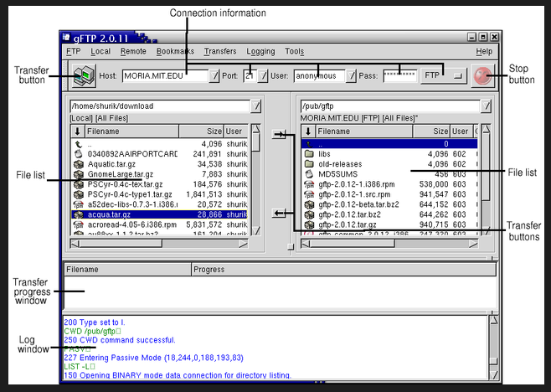
Task: Click the Progress column header in transfer window
Action: (343, 270)
